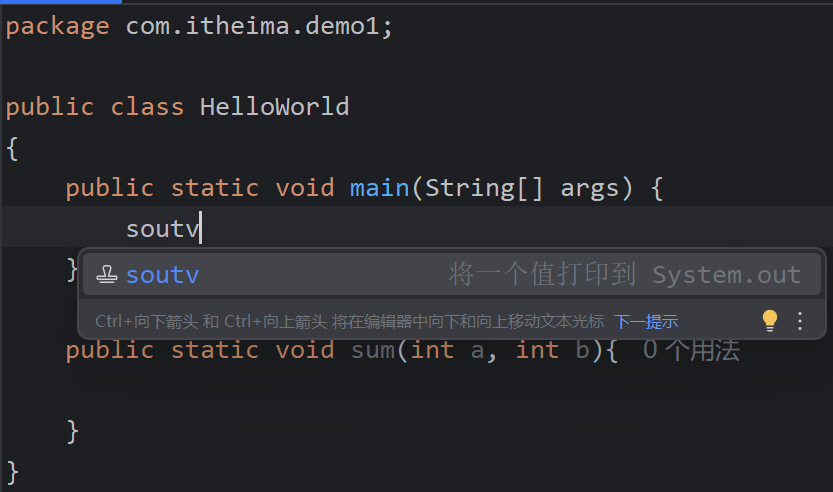The width and height of the screenshot is (833, 492).
Task: Click the sum method name
Action: coord(373,350)
